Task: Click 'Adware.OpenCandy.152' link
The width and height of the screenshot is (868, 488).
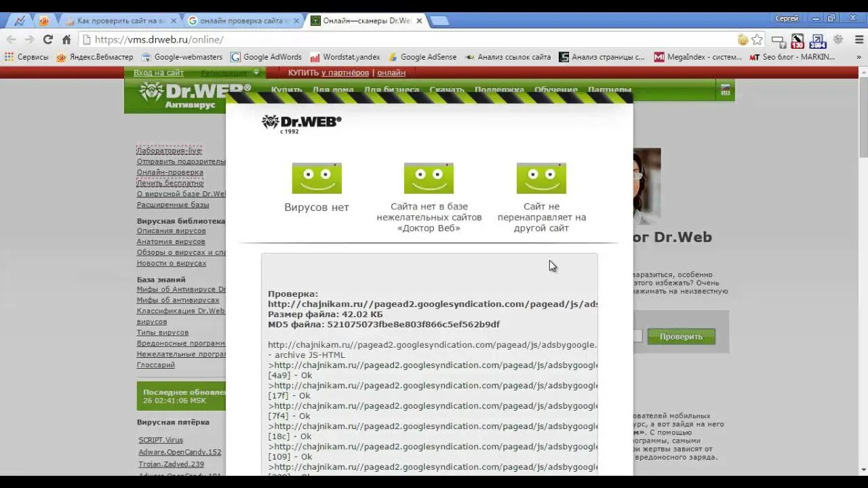Action: click(180, 452)
